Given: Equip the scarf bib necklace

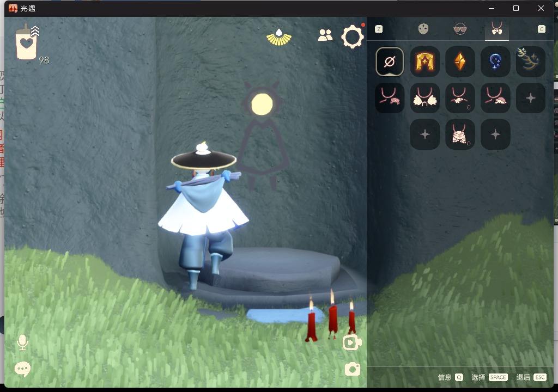Looking at the screenshot, I should click(460, 134).
